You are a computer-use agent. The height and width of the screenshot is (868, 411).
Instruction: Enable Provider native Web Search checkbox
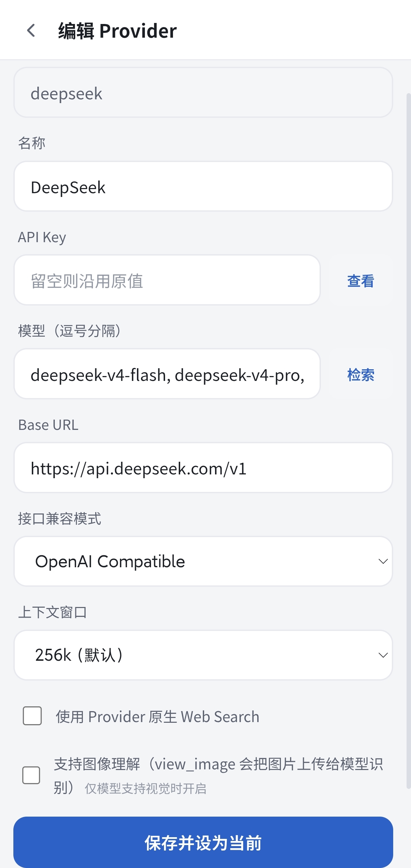32,716
